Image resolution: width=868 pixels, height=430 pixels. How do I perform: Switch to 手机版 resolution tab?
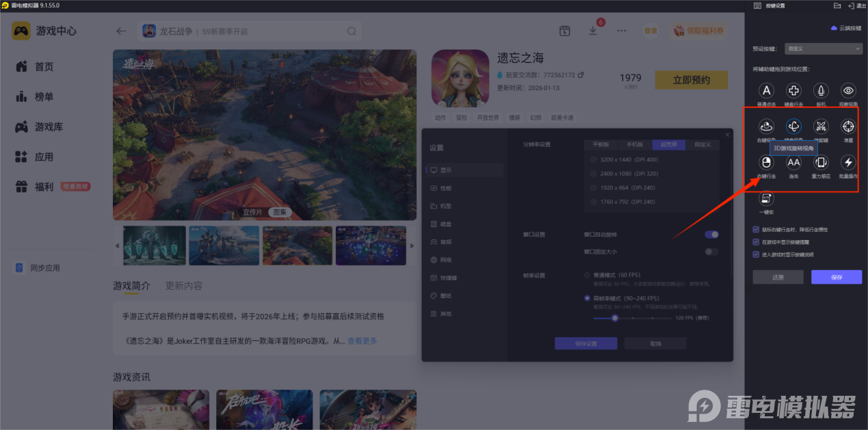pyautogui.click(x=635, y=145)
